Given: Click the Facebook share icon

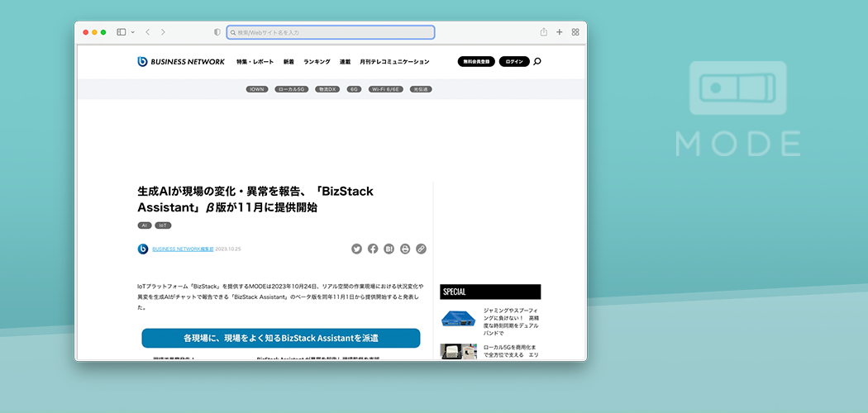Looking at the screenshot, I should [x=373, y=249].
